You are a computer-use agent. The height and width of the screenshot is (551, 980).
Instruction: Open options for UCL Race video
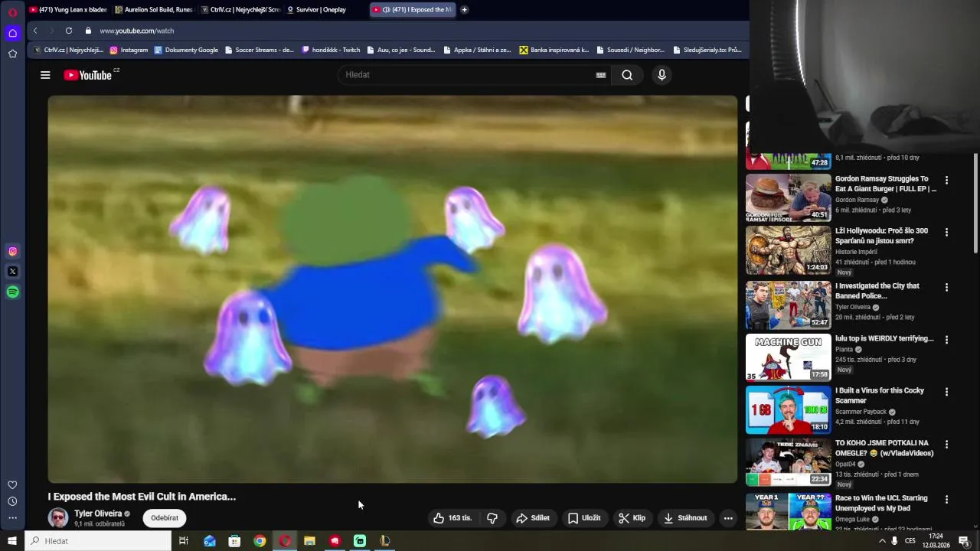coord(946,500)
